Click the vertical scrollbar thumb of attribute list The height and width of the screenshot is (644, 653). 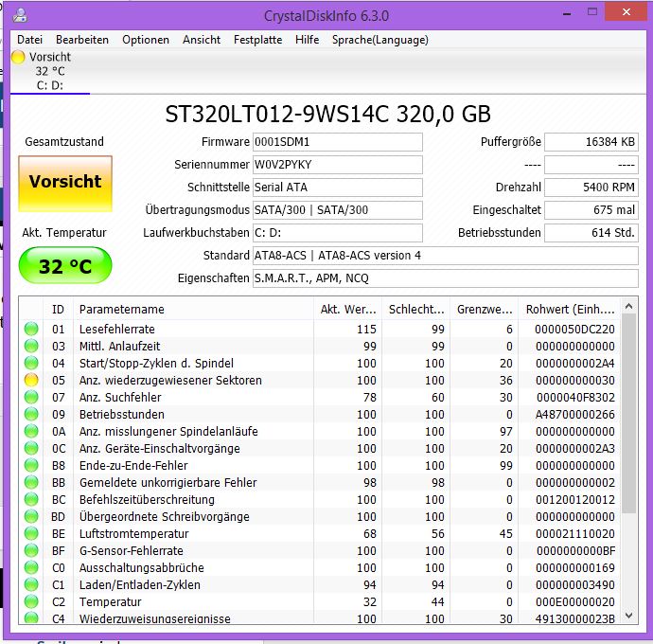coord(628,414)
